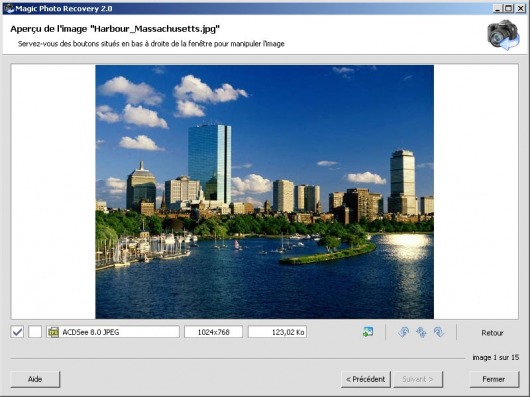Viewport: 530px width, 397px height.
Task: Click the save image icon beside dimensions
Action: [368, 332]
